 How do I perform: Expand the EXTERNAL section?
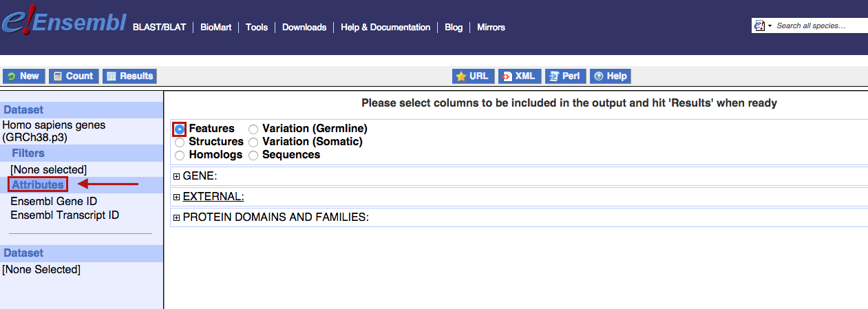point(177,198)
